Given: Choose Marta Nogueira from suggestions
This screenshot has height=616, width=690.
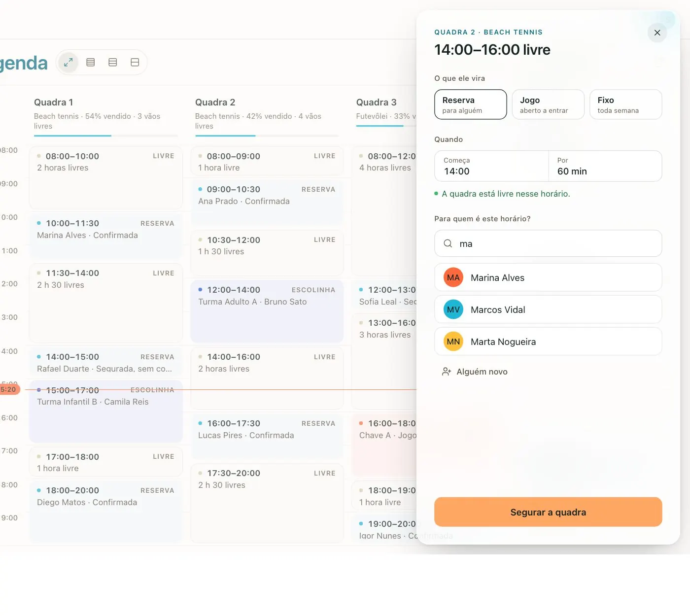Looking at the screenshot, I should (548, 342).
